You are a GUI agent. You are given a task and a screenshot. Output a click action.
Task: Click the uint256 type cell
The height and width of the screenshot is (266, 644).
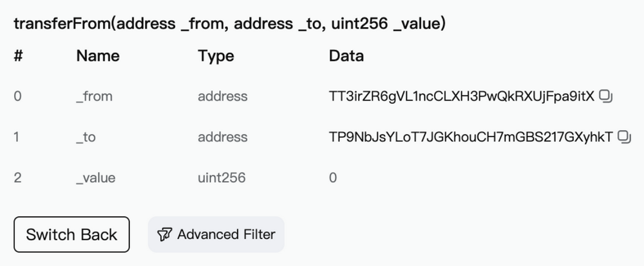click(x=222, y=178)
